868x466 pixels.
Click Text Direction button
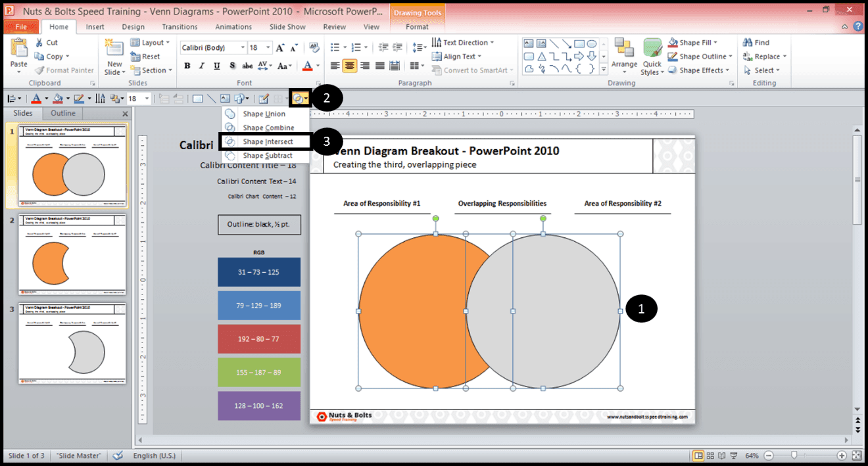463,43
